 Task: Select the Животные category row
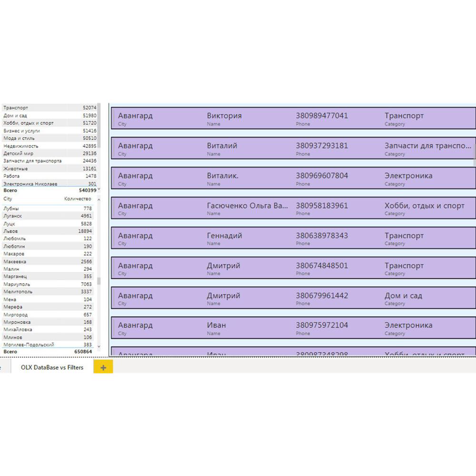(x=50, y=169)
